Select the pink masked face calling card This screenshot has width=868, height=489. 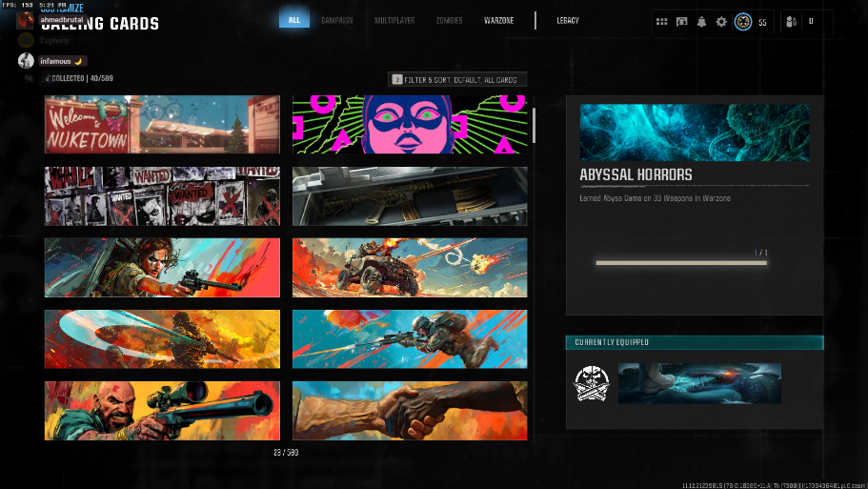pos(410,124)
